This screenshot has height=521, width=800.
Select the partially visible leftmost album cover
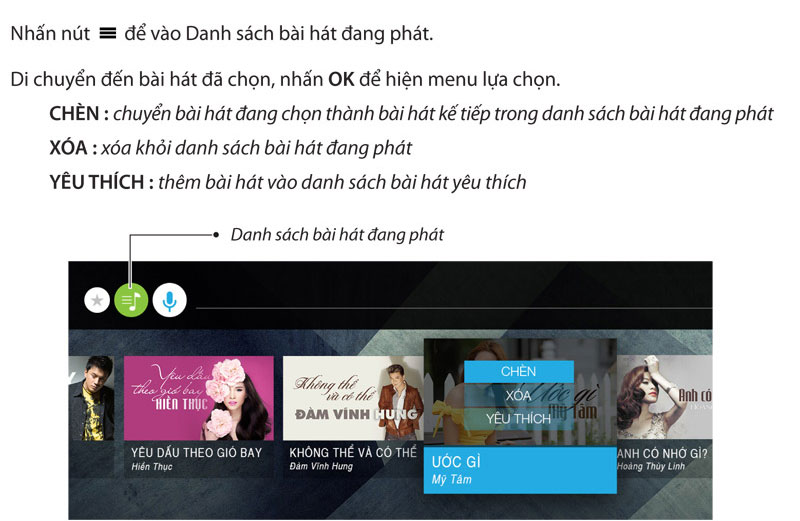pyautogui.click(x=91, y=398)
